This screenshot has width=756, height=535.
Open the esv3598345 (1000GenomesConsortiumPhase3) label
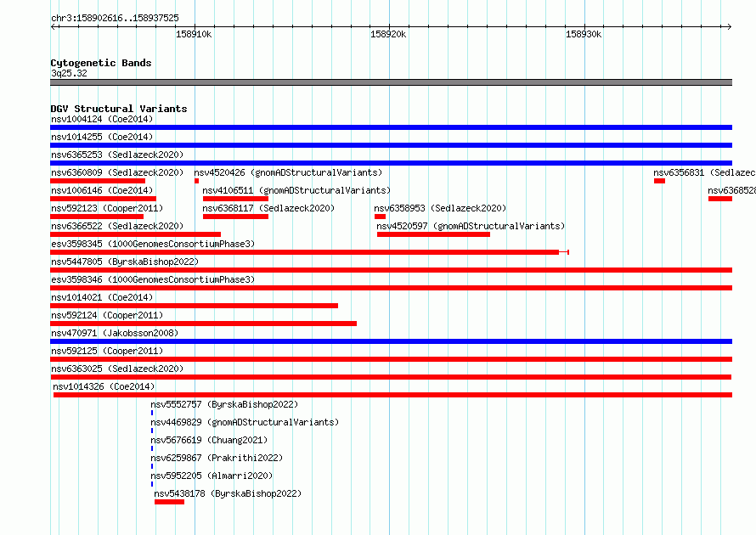(153, 244)
